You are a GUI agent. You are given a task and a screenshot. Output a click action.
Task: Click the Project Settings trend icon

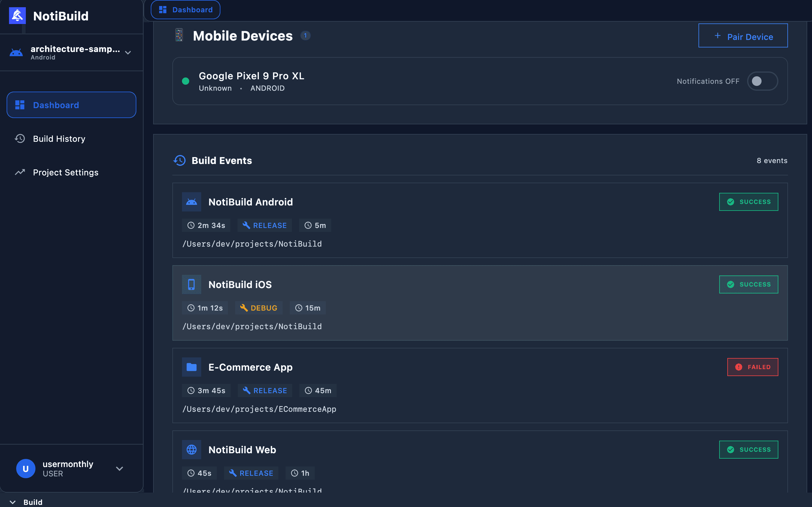pyautogui.click(x=20, y=172)
